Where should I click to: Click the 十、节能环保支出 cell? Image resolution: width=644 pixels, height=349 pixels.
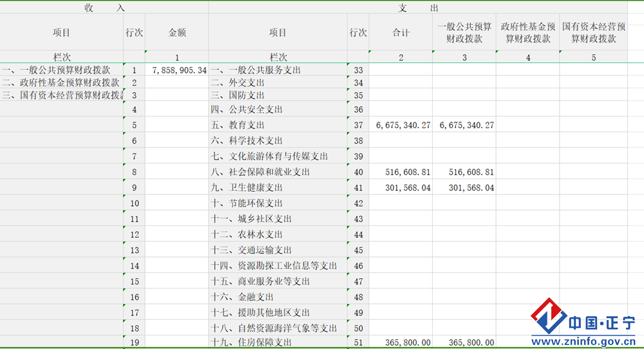click(278, 203)
